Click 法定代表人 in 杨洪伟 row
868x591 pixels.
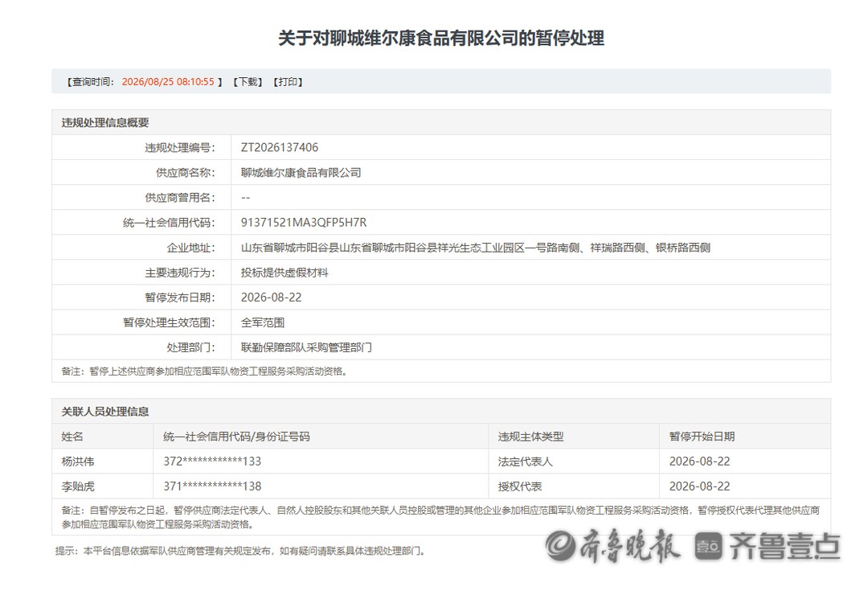(x=526, y=462)
